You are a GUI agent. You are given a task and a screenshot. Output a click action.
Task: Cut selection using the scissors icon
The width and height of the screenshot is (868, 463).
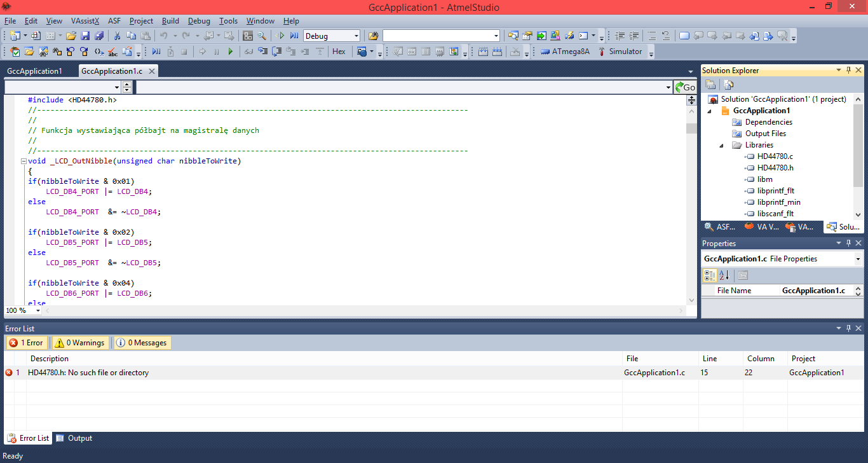(x=118, y=36)
